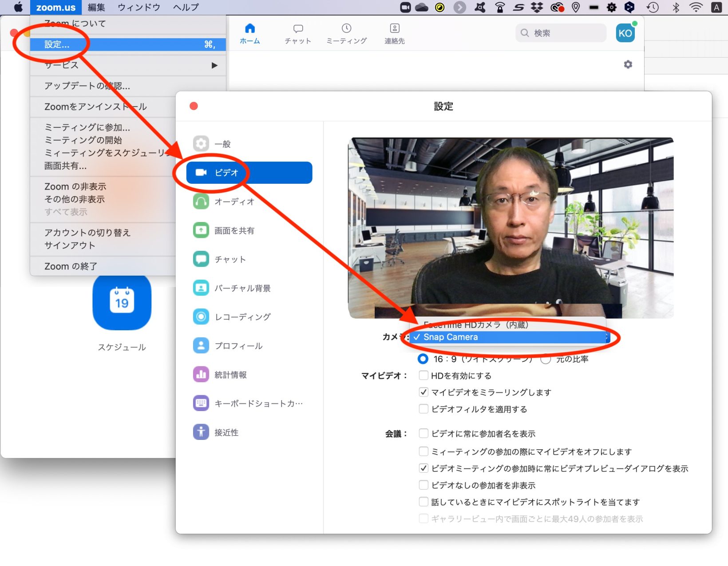Enable ビデオフィルタを適用する
This screenshot has width=728, height=566.
coord(424,409)
